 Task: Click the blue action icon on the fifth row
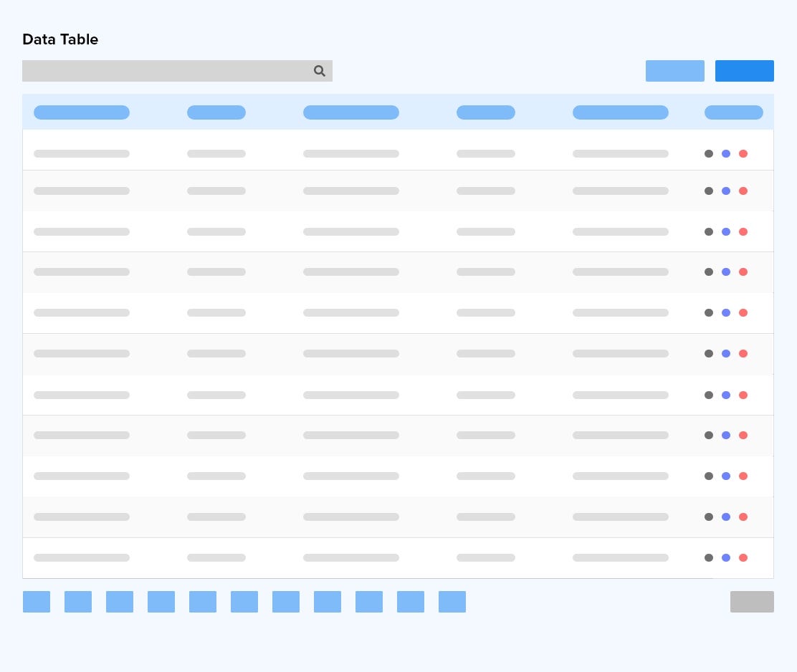pos(726,312)
